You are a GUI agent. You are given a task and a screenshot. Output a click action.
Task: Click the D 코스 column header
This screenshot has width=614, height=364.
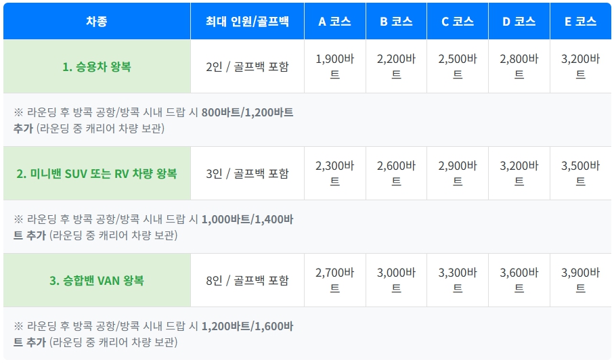click(x=519, y=21)
